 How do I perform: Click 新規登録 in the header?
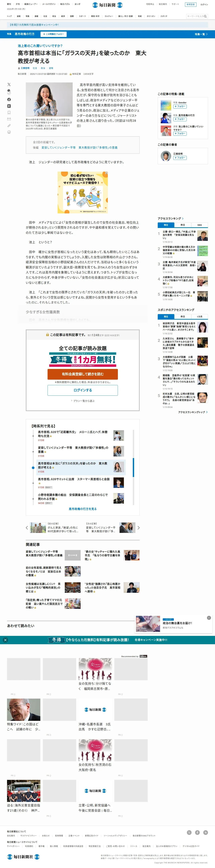(x=191, y=4)
